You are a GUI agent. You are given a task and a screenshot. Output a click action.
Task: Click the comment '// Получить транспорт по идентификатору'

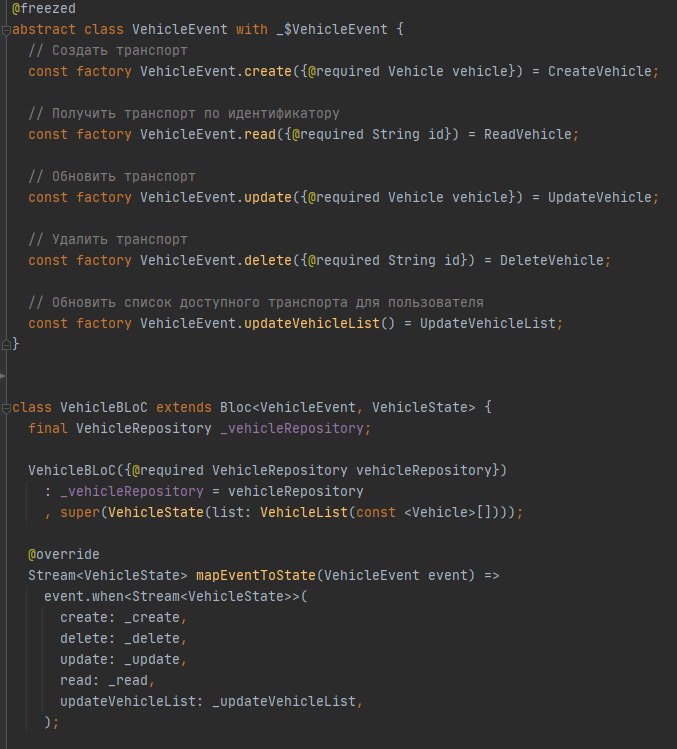(x=184, y=114)
